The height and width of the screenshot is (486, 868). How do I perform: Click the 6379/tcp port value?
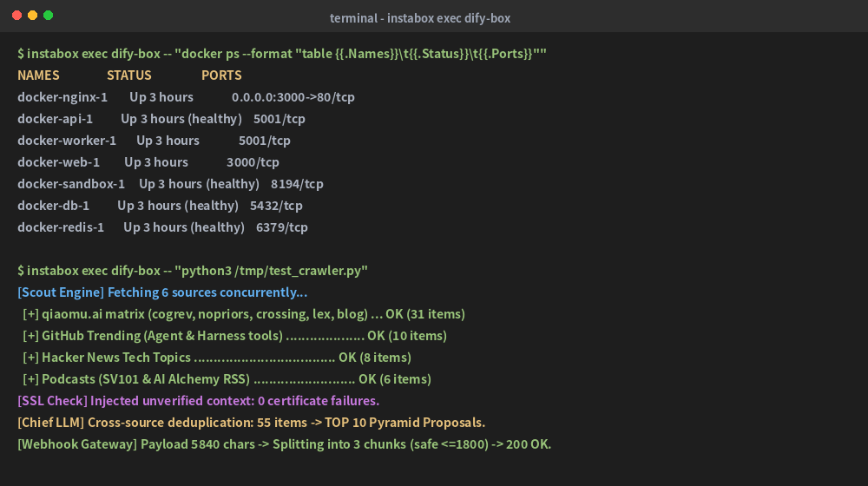(282, 227)
